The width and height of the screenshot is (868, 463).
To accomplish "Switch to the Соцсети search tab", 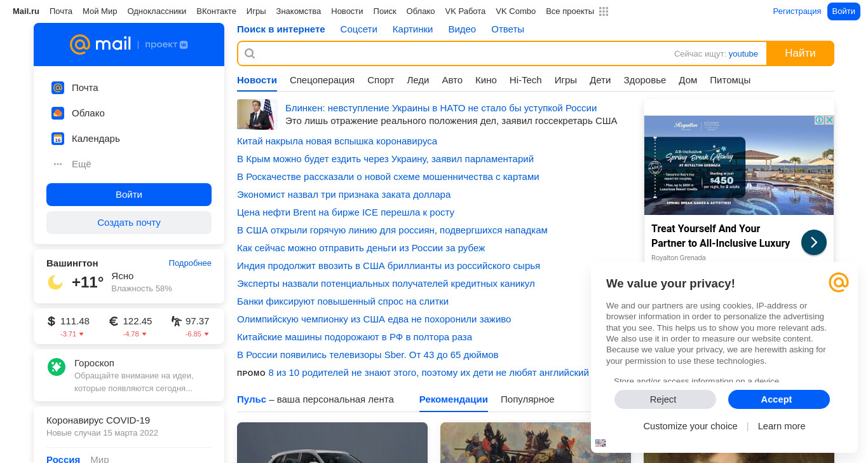I will click(x=359, y=29).
